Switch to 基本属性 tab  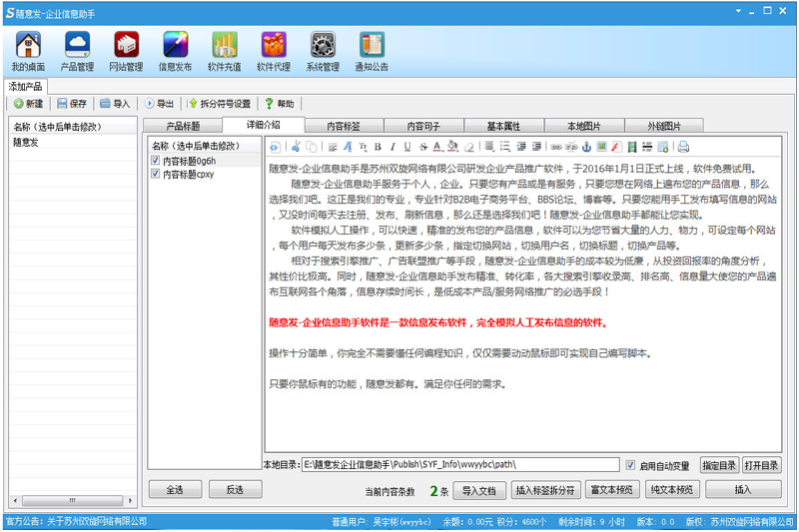click(x=503, y=126)
